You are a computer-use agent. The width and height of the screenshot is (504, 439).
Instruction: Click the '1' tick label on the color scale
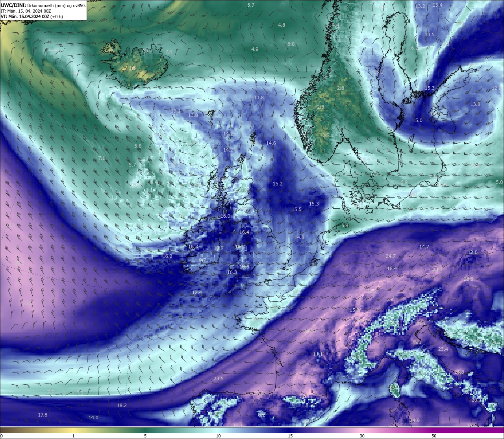click(x=73, y=436)
